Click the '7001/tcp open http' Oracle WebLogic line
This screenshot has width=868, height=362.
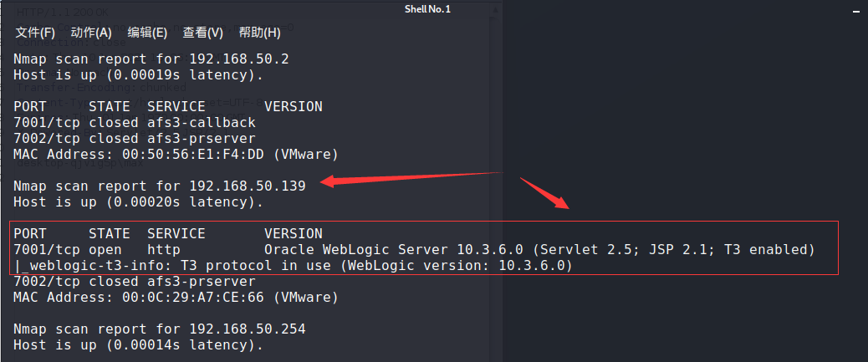pyautogui.click(x=415, y=250)
